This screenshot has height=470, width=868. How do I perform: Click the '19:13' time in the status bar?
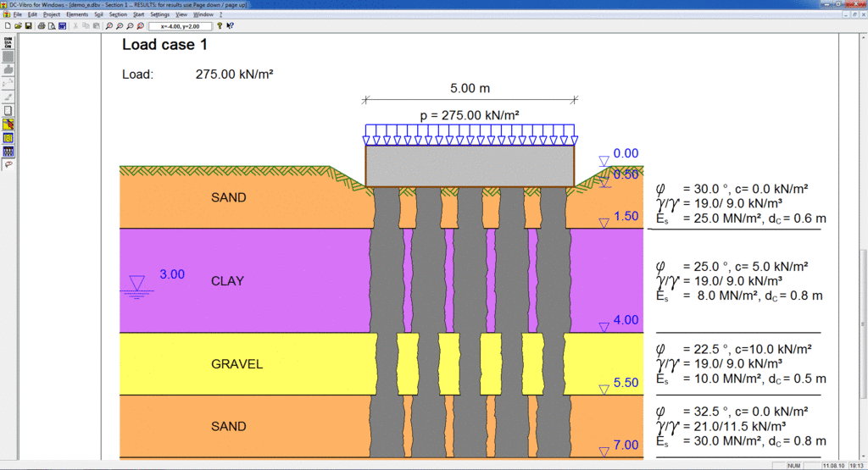click(x=856, y=466)
